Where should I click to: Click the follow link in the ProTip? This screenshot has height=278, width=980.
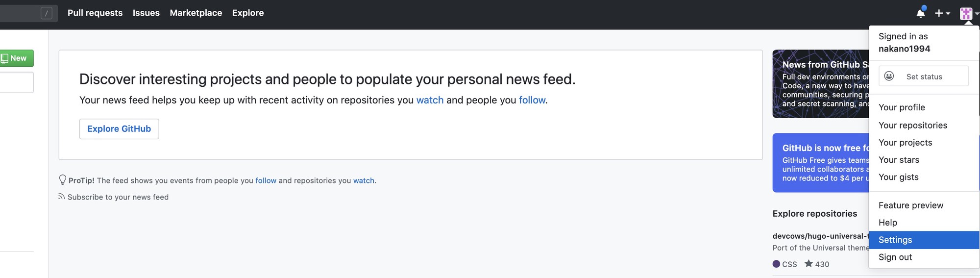point(266,180)
